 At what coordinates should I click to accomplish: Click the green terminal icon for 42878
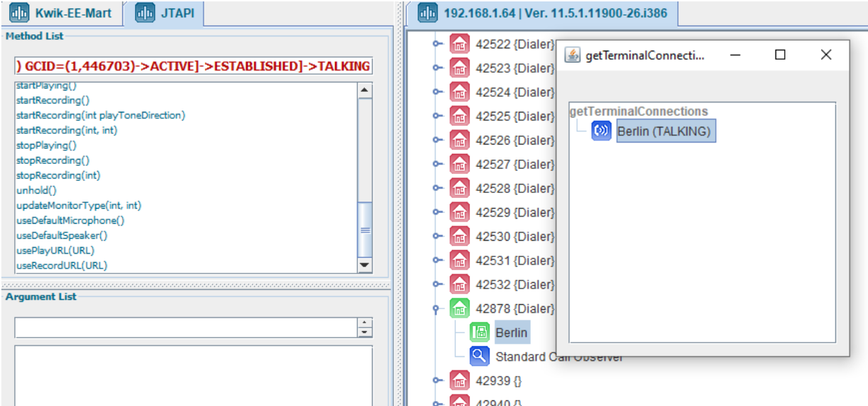pos(460,308)
